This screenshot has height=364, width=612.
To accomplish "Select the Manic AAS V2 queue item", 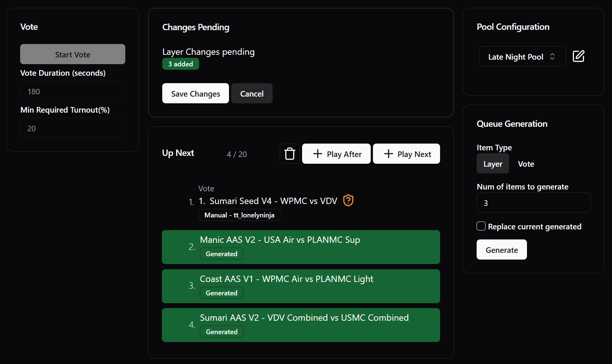I will (301, 247).
